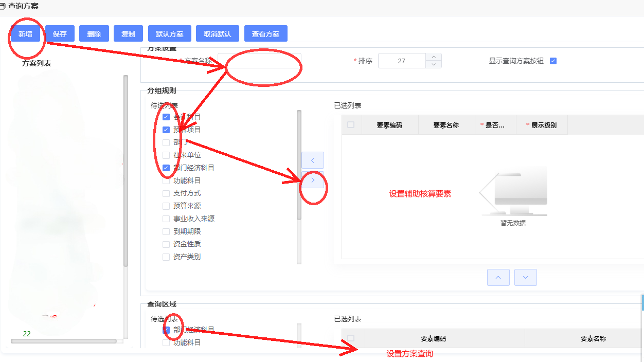Open 查看方案 from the toolbar
644x362 pixels.
pyautogui.click(x=265, y=34)
